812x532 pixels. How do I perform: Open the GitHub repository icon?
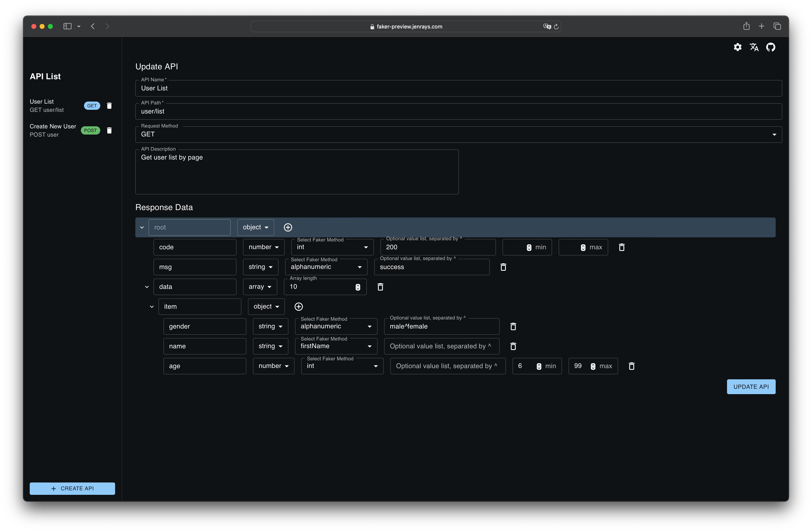770,47
